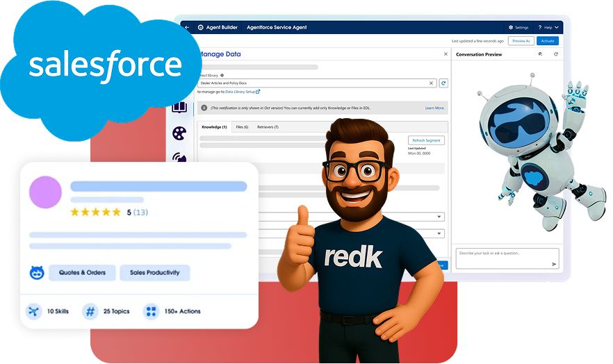This screenshot has height=364, width=613.
Task: Close the Manage Data panel
Action: tap(446, 54)
